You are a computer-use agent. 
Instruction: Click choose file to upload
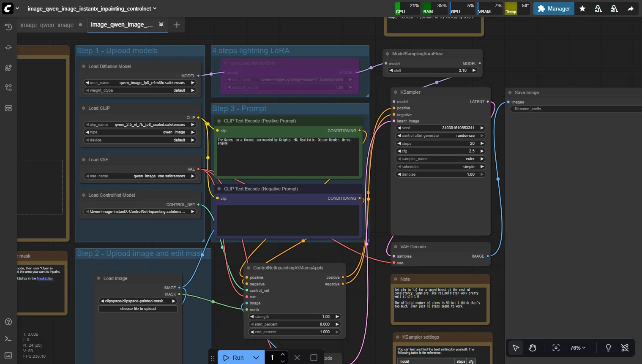tap(138, 309)
